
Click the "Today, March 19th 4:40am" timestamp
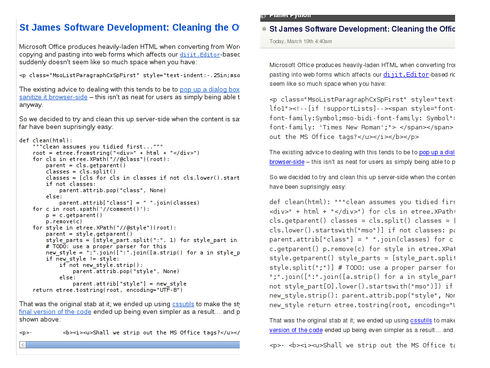coord(301,41)
